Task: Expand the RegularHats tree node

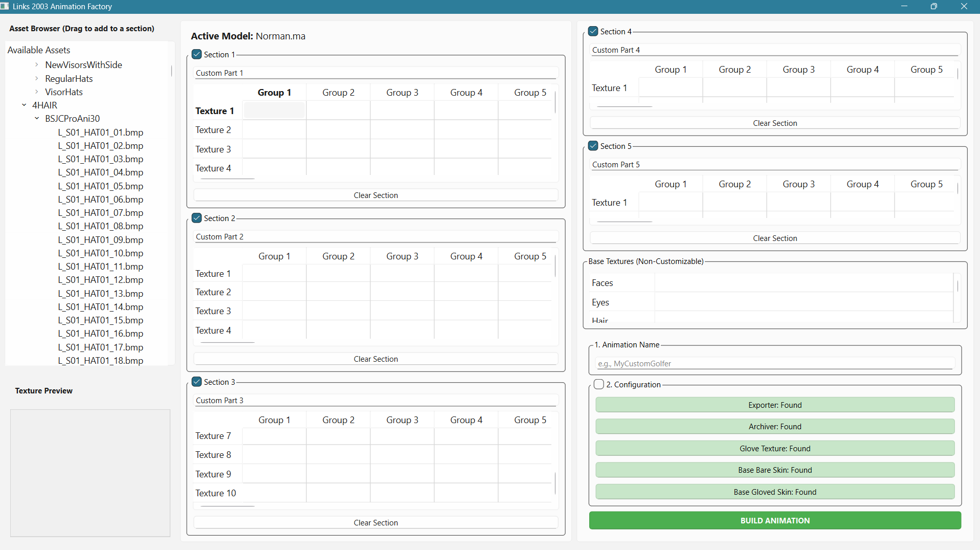Action: click(x=37, y=79)
